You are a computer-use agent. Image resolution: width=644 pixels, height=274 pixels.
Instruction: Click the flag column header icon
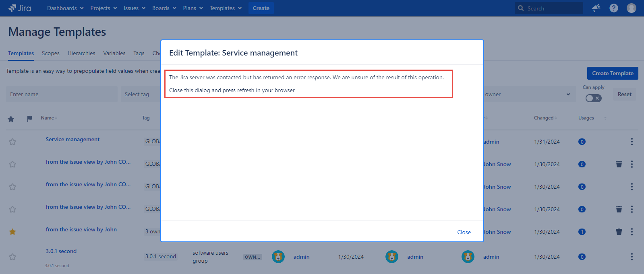(x=29, y=119)
